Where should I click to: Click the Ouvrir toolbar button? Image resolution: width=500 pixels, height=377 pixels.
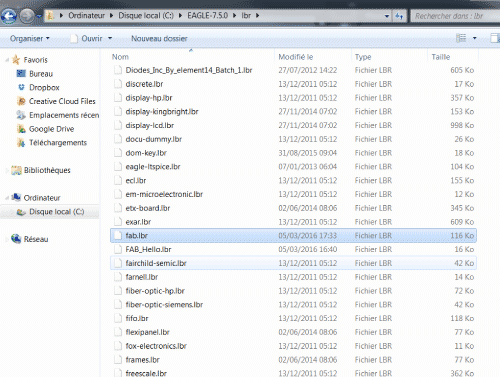pos(87,38)
